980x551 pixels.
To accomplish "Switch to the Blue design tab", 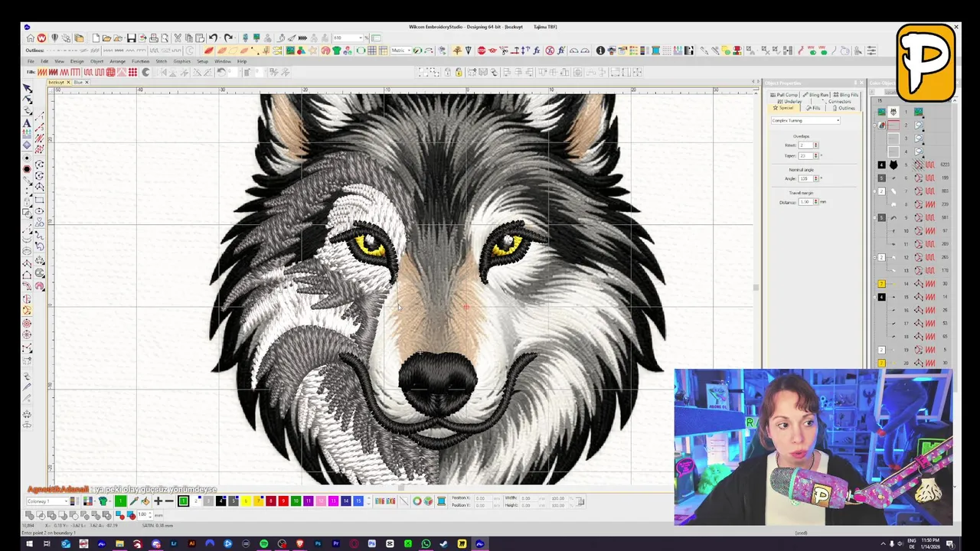I will point(78,82).
